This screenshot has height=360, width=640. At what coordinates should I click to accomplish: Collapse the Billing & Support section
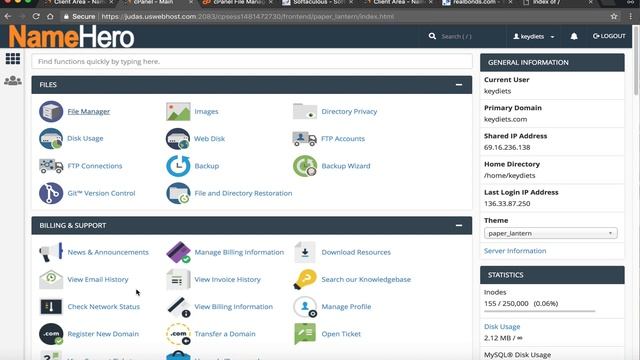[x=459, y=225]
